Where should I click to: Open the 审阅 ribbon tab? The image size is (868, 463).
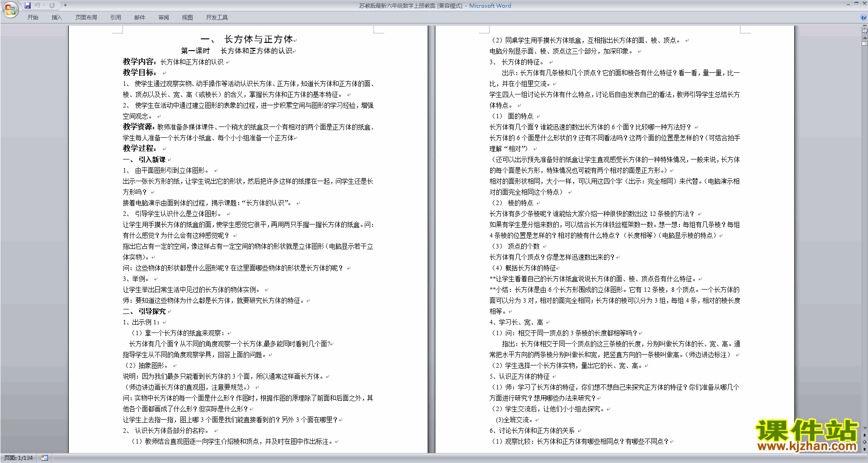pyautogui.click(x=164, y=18)
